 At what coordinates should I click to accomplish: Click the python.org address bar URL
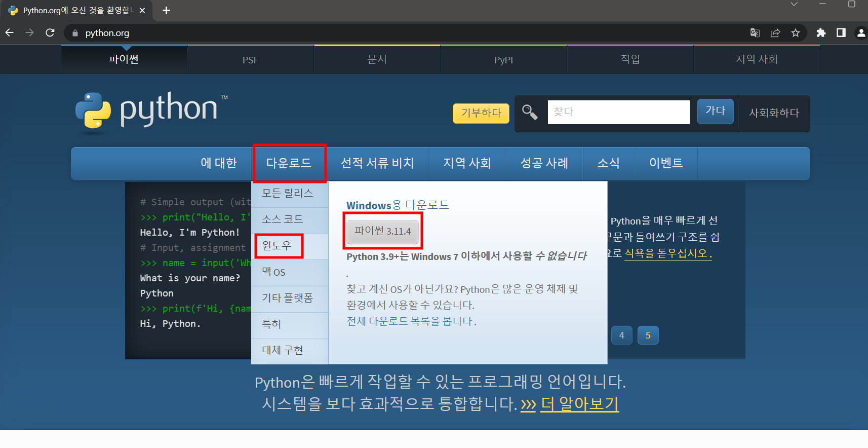107,33
